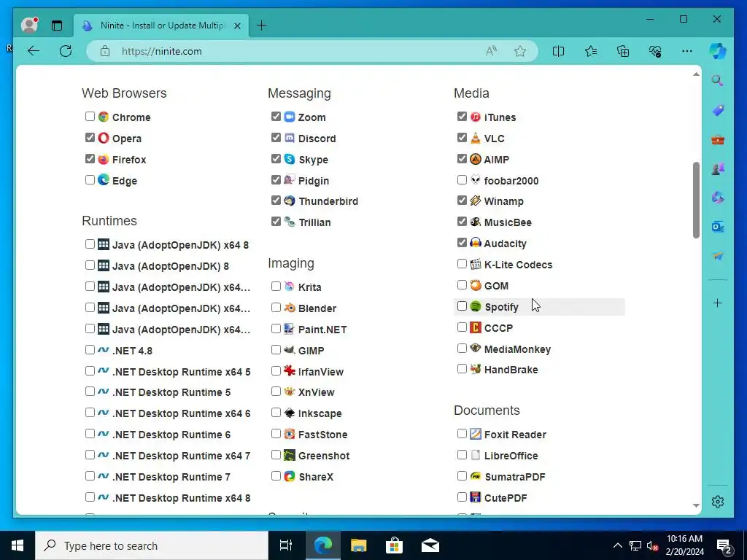
Task: Add this page to favorites star
Action: [x=519, y=51]
